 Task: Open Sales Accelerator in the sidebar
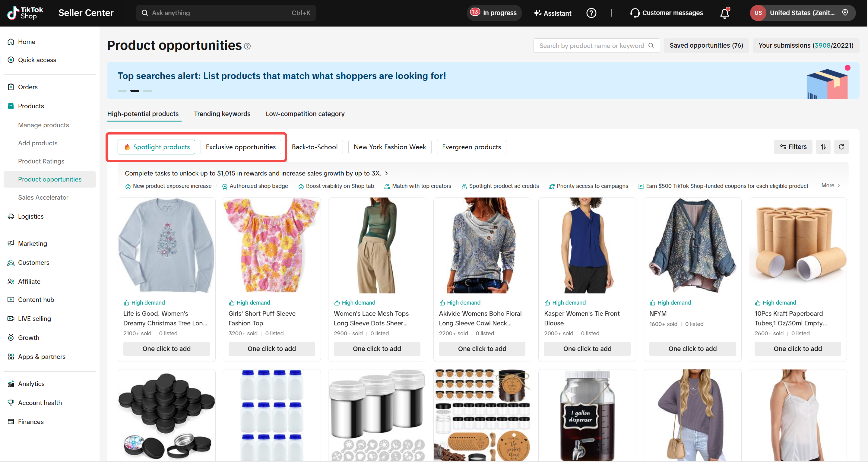(43, 198)
